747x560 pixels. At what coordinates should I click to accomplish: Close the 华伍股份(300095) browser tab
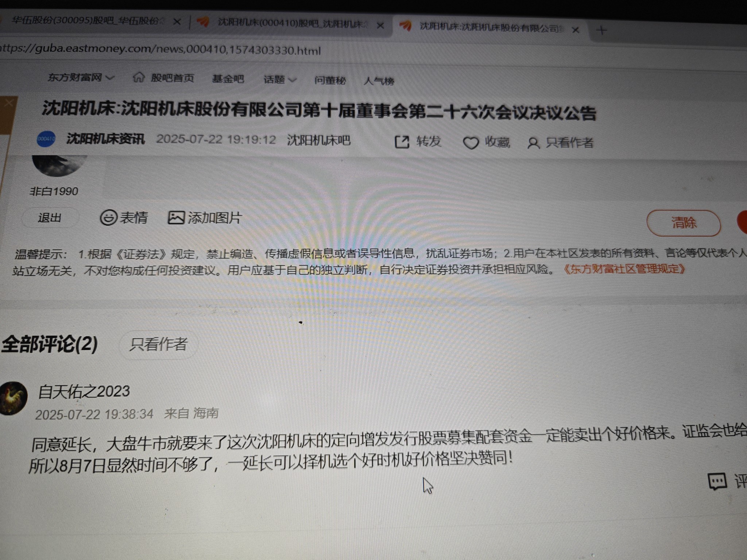coord(177,22)
